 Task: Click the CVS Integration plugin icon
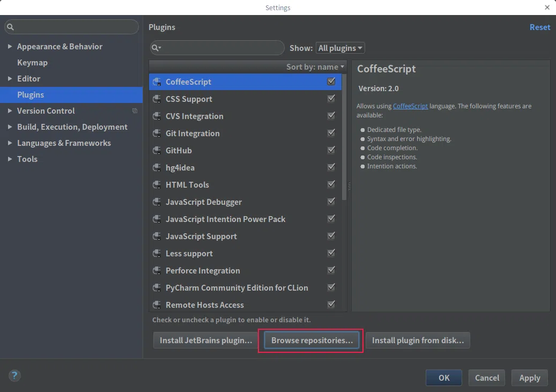click(157, 116)
